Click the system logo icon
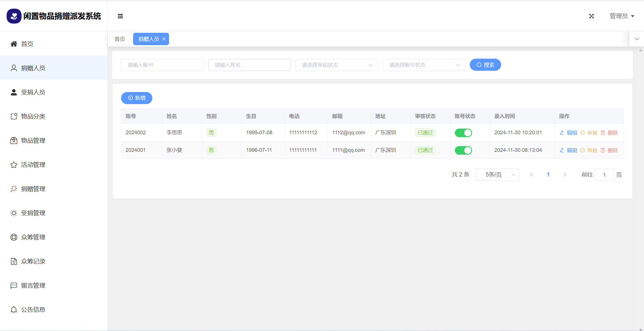This screenshot has height=331, width=644. pos(14,16)
